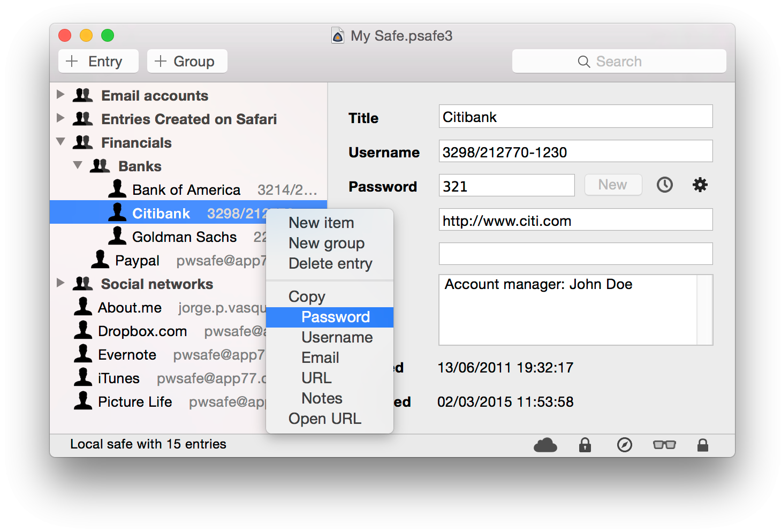Click the search magnifier icon

pos(584,62)
